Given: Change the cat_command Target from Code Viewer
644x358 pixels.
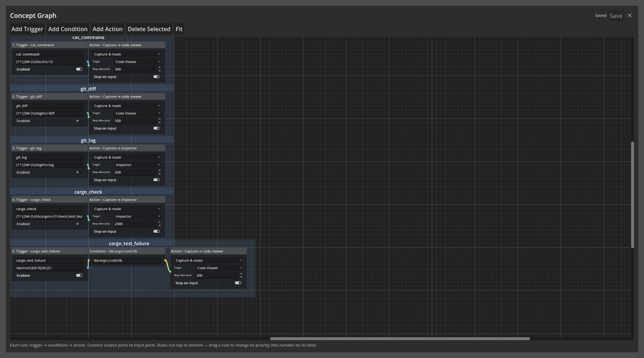Looking at the screenshot, I should [x=138, y=62].
